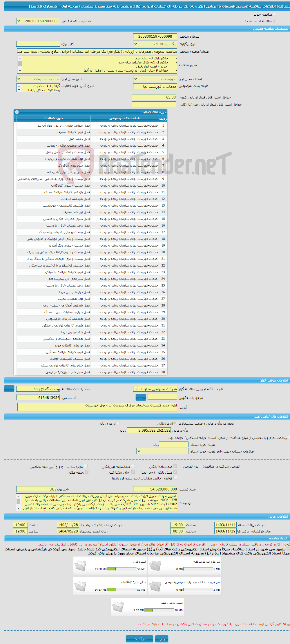Select the ارزی و ریالی estimate option

click(118, 423)
